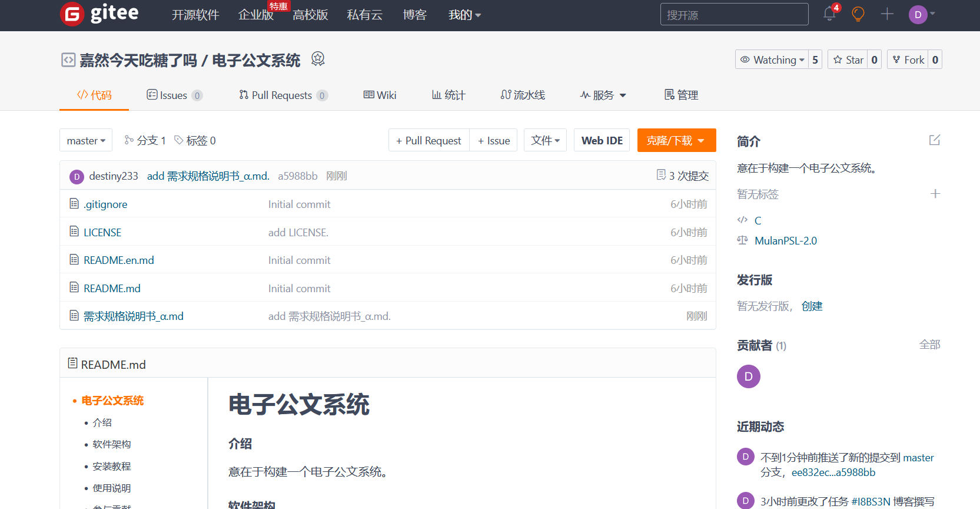Open the 3 次提交 commits list
This screenshot has height=509, width=980.
[683, 176]
